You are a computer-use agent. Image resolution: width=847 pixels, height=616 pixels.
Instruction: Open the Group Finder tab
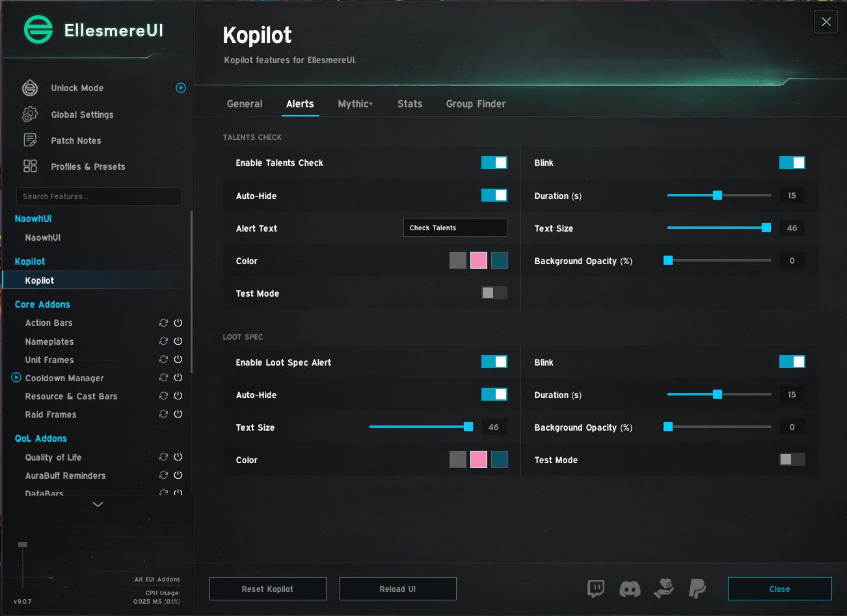pos(476,104)
